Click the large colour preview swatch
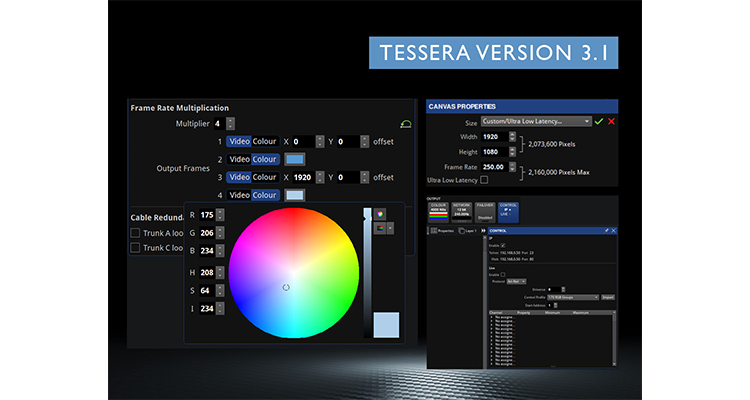This screenshot has width=750, height=400. (386, 325)
